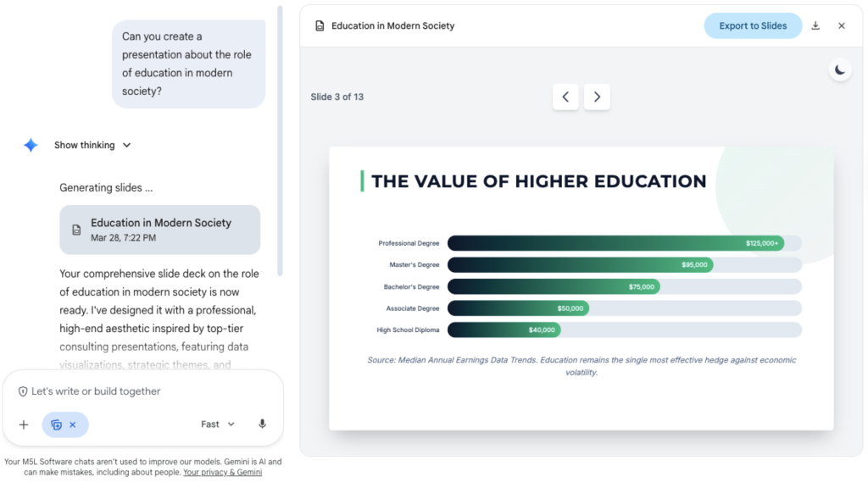Click the document icon beside the panel title
This screenshot has height=488, width=868.
click(320, 26)
